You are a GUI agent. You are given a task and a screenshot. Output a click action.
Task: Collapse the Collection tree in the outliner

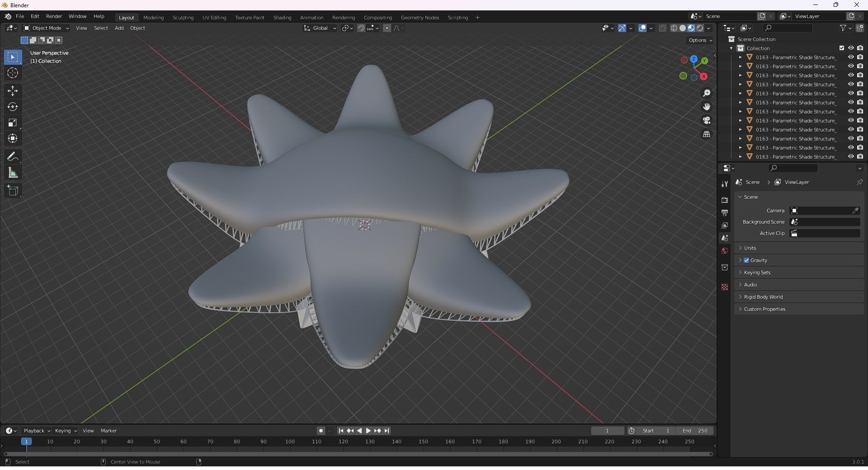coord(731,48)
